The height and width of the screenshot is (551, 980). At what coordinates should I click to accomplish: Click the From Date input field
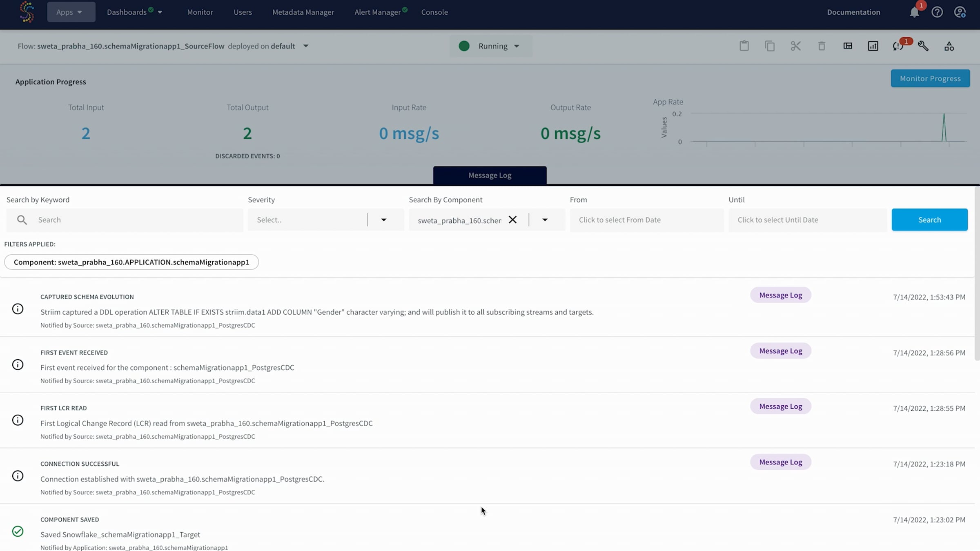point(646,220)
